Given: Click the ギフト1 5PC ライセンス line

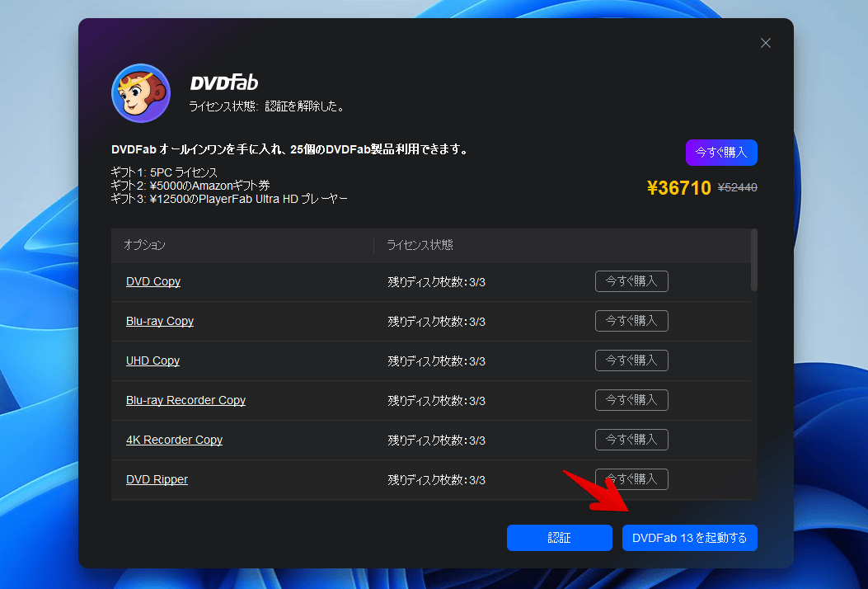Looking at the screenshot, I should (x=164, y=172).
